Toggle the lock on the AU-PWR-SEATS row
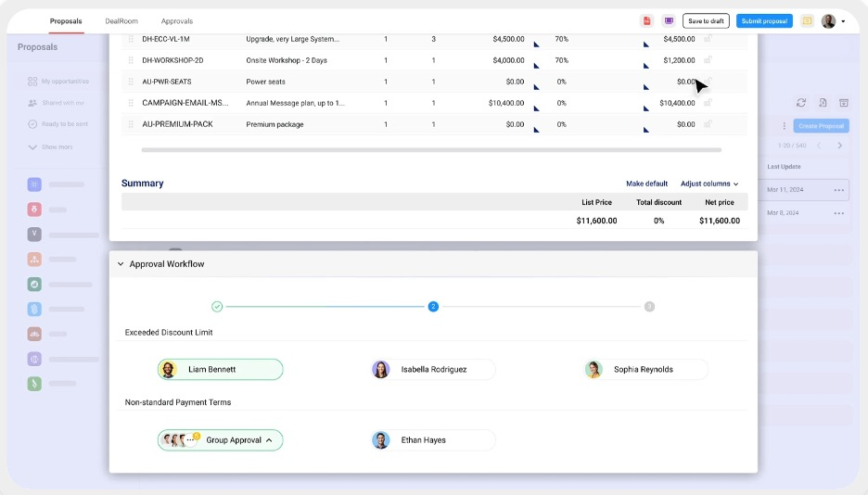 (708, 81)
